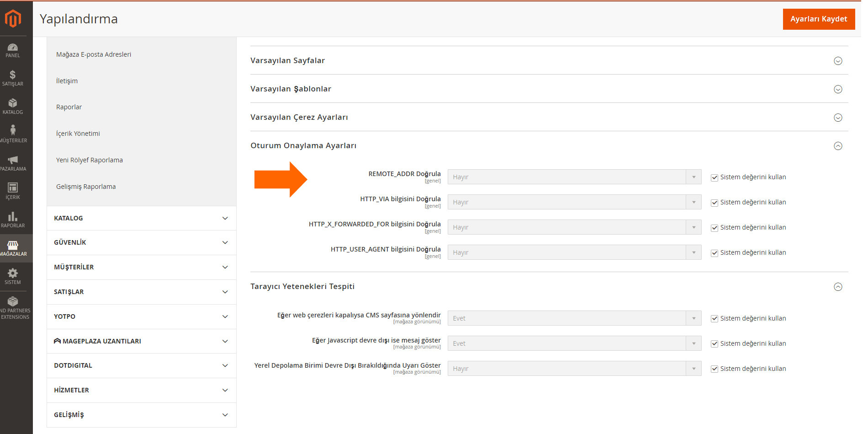Expand the HİZMETLER configuration group

[142, 390]
